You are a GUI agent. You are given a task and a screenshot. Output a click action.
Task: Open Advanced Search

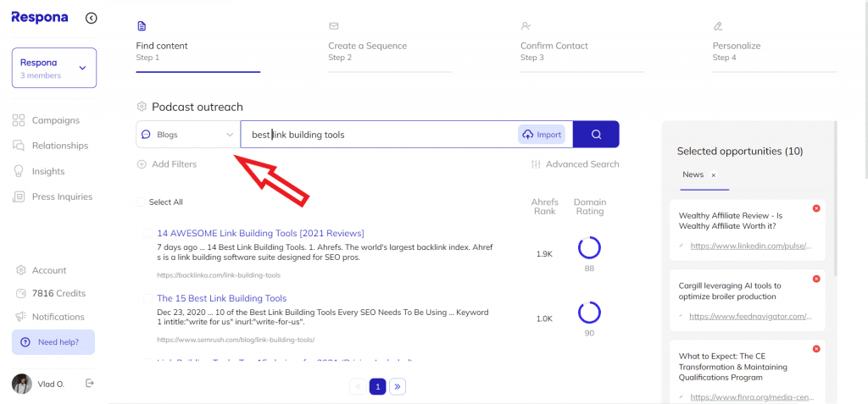[575, 163]
